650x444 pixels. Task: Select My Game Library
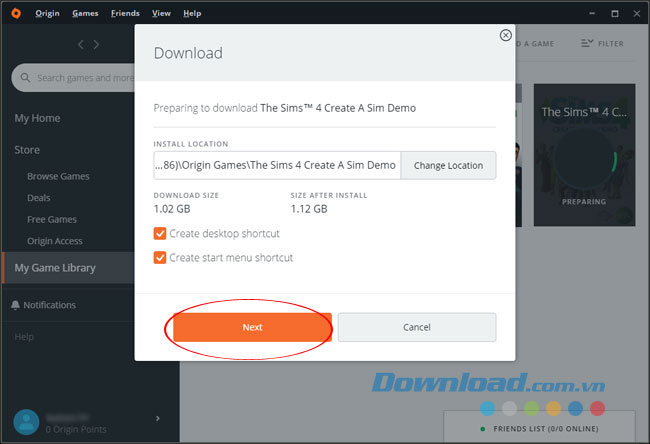pos(68,268)
